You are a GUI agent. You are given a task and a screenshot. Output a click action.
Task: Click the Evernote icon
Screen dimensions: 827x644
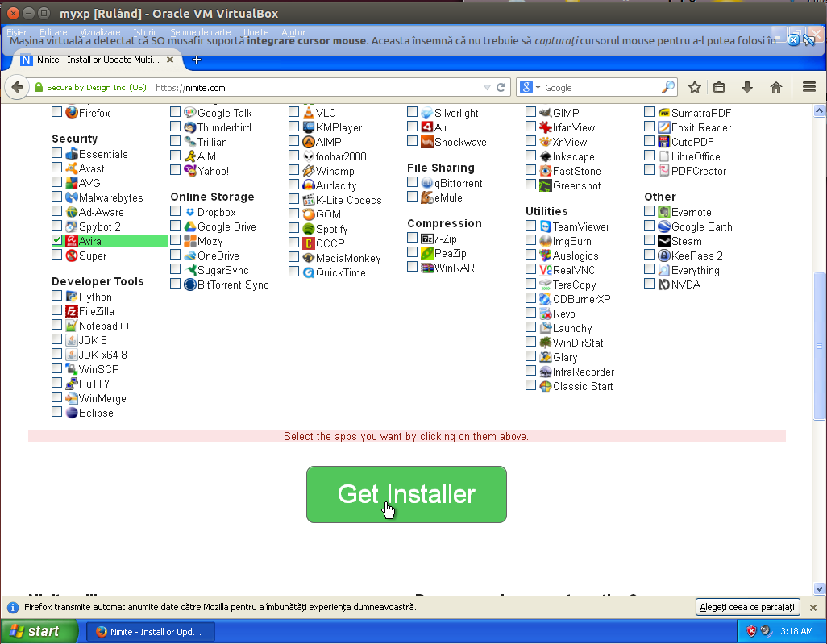click(x=664, y=211)
